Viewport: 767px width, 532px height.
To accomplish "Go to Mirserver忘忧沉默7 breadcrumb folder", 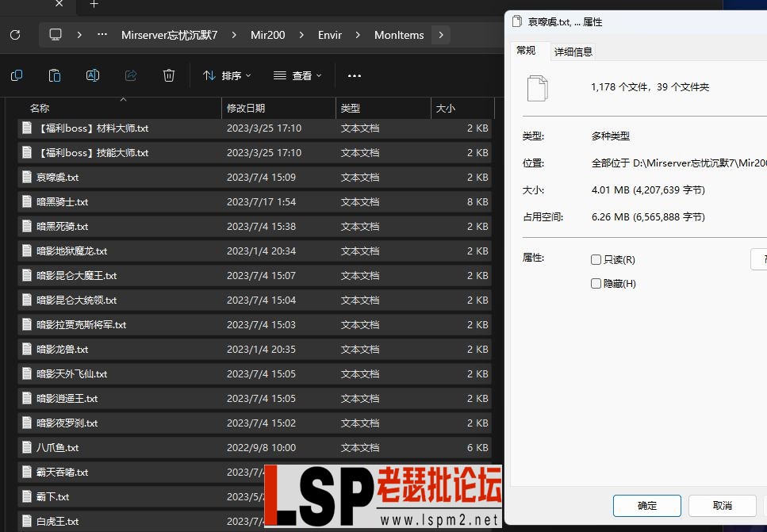I will click(x=169, y=35).
